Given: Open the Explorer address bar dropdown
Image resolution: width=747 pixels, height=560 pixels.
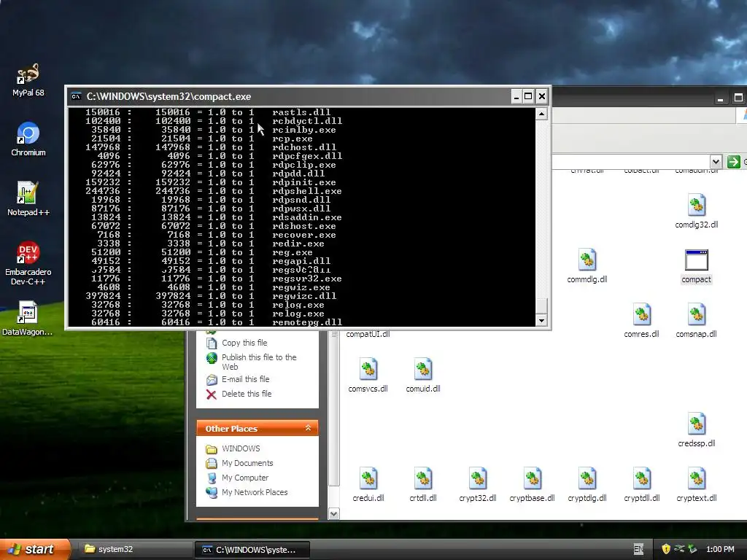Looking at the screenshot, I should pos(716,162).
